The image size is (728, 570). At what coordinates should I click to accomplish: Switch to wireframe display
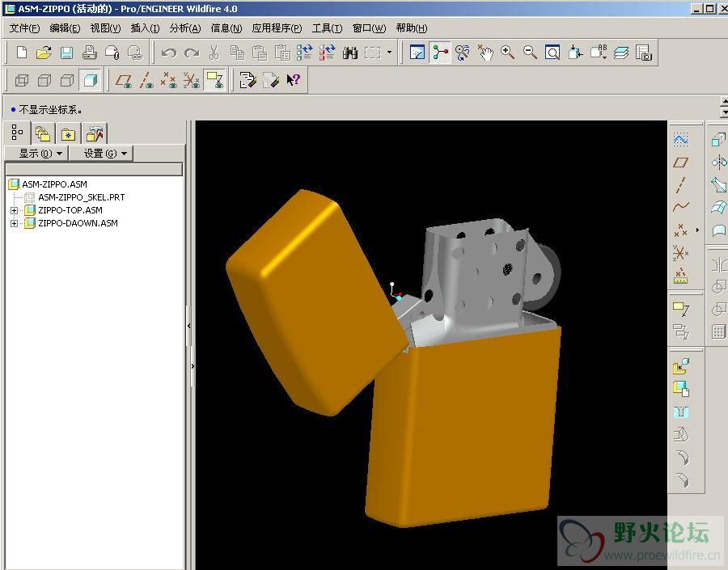coord(21,81)
